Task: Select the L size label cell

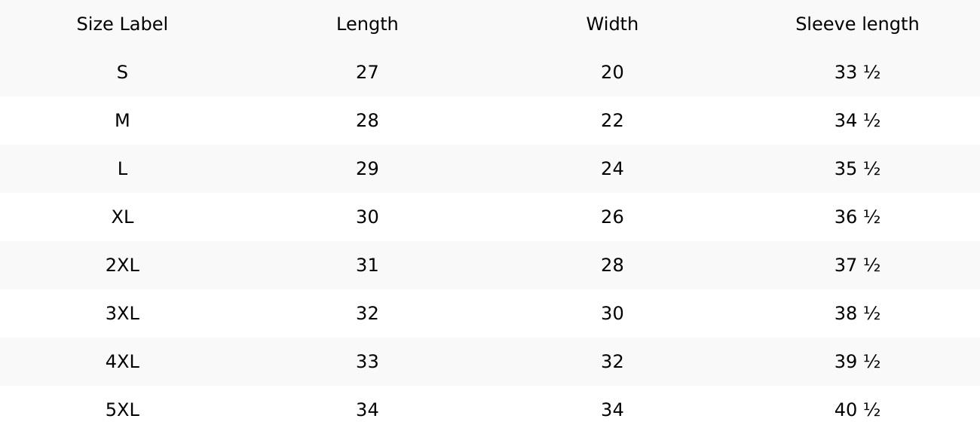Action: click(122, 169)
